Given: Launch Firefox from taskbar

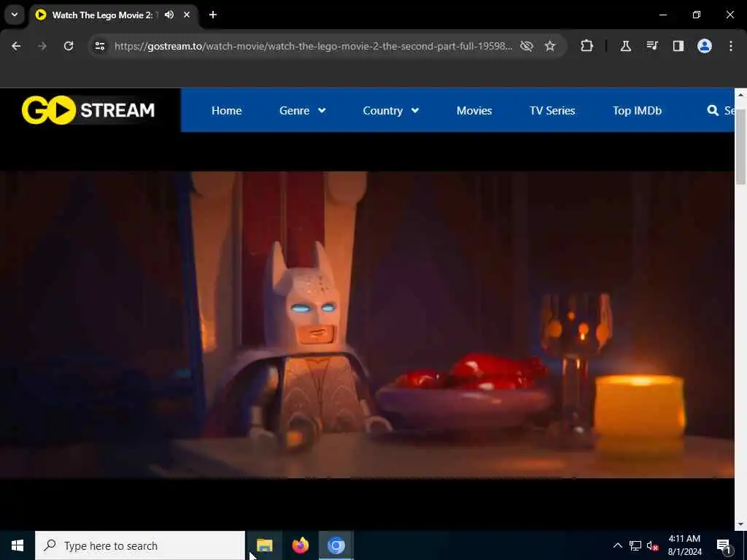Looking at the screenshot, I should [x=300, y=545].
